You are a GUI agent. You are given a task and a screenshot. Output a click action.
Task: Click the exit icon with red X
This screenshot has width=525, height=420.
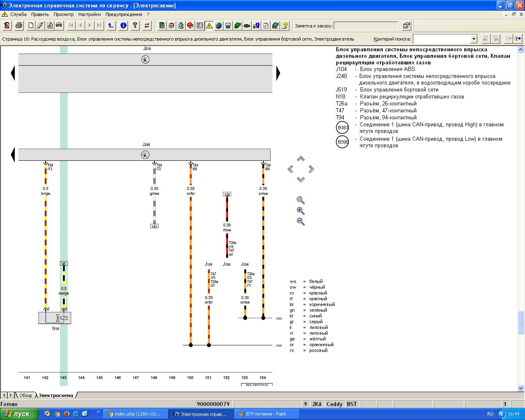coord(7,25)
